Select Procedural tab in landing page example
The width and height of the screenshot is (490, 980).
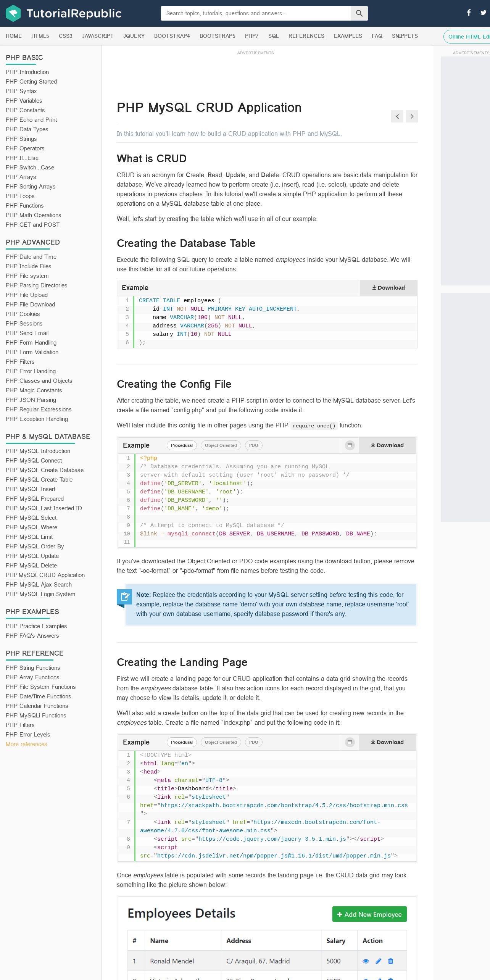click(182, 742)
